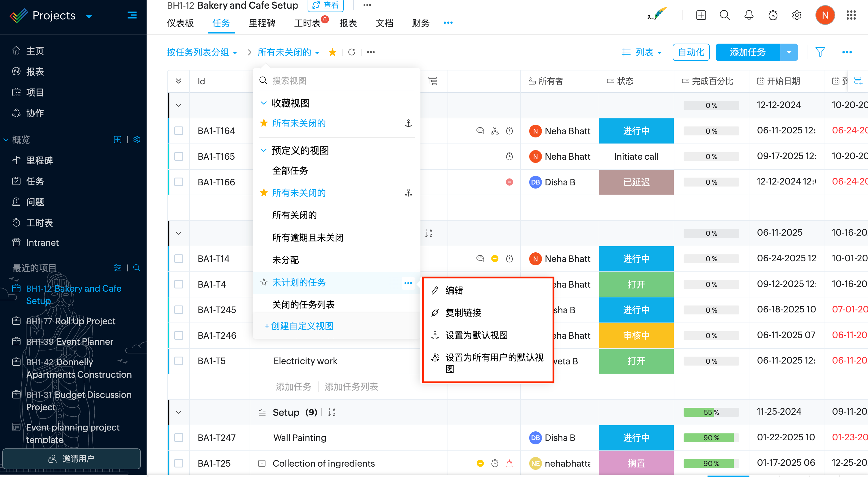Click the refresh view icon
This screenshot has height=477, width=868.
click(x=351, y=52)
